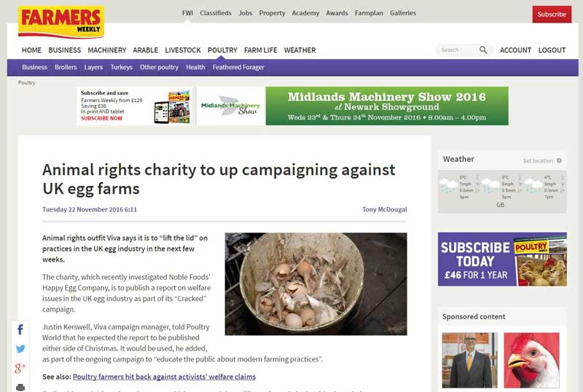This screenshot has height=392, width=583.
Task: Print article with the printer icon
Action: [x=20, y=388]
